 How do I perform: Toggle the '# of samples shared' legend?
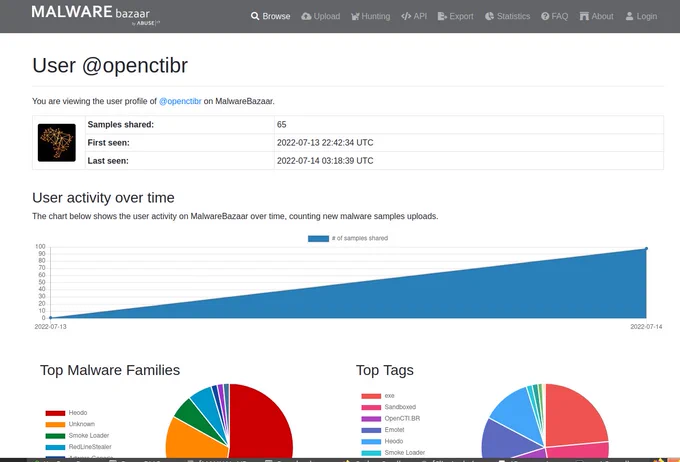pyautogui.click(x=348, y=238)
